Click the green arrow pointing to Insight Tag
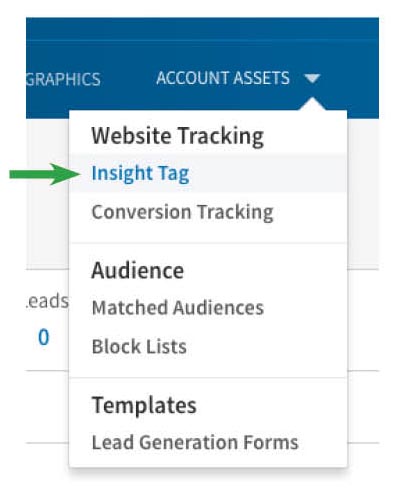 tap(44, 174)
